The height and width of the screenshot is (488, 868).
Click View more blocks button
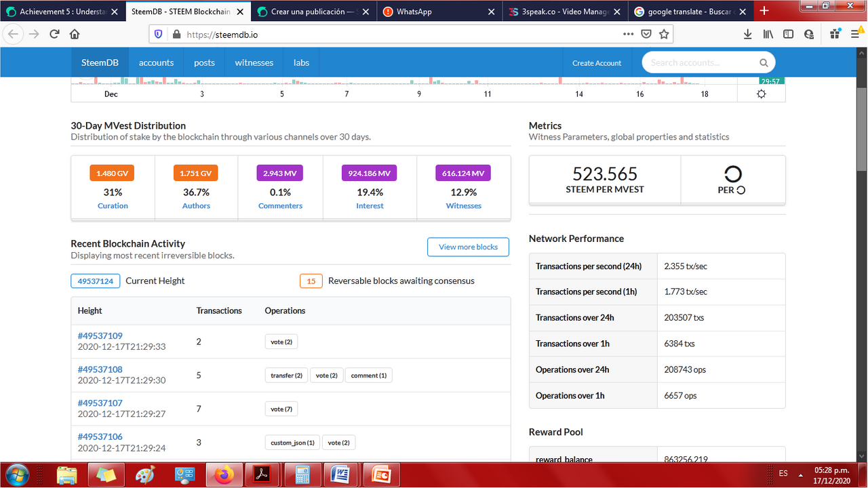coord(468,247)
